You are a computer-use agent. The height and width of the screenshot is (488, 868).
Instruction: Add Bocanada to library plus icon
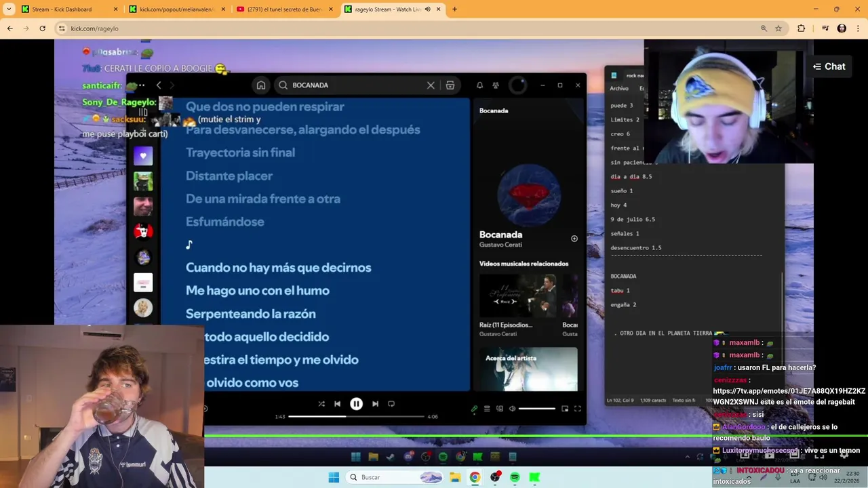574,239
